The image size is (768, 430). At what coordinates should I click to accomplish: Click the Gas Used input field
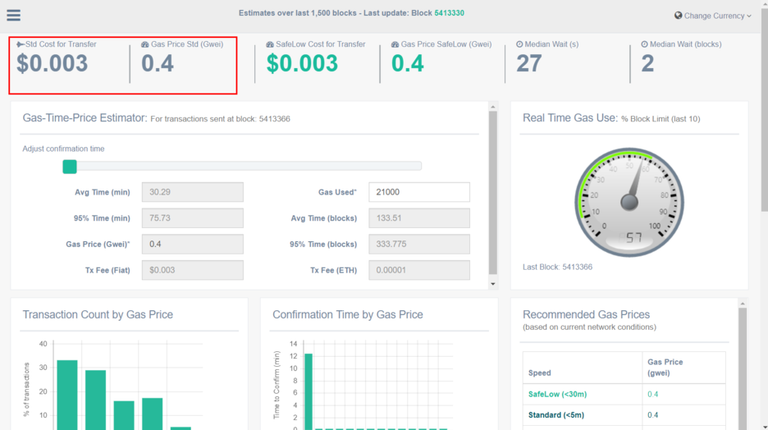click(419, 192)
